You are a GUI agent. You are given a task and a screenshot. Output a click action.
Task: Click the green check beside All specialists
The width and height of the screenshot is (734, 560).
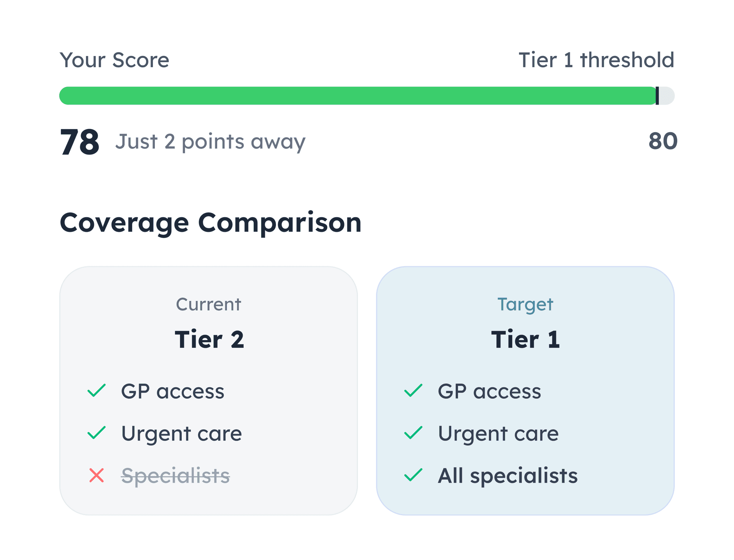click(x=413, y=475)
